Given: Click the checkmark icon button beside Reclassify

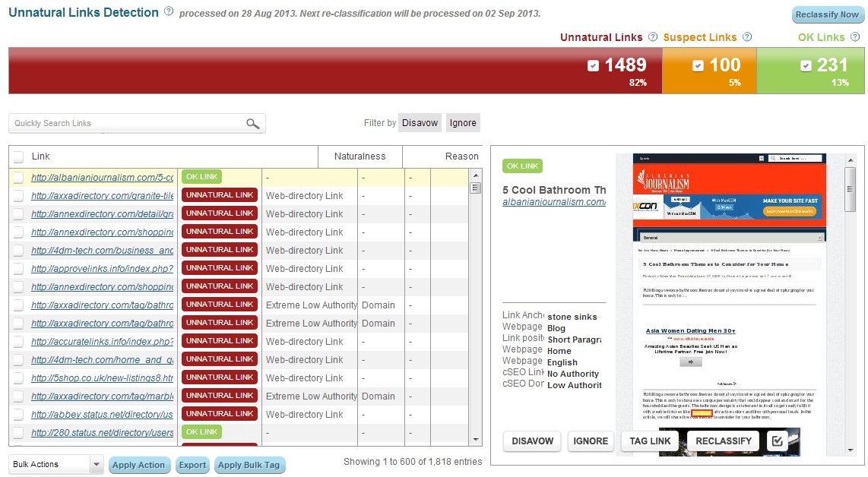Looking at the screenshot, I should coord(776,441).
